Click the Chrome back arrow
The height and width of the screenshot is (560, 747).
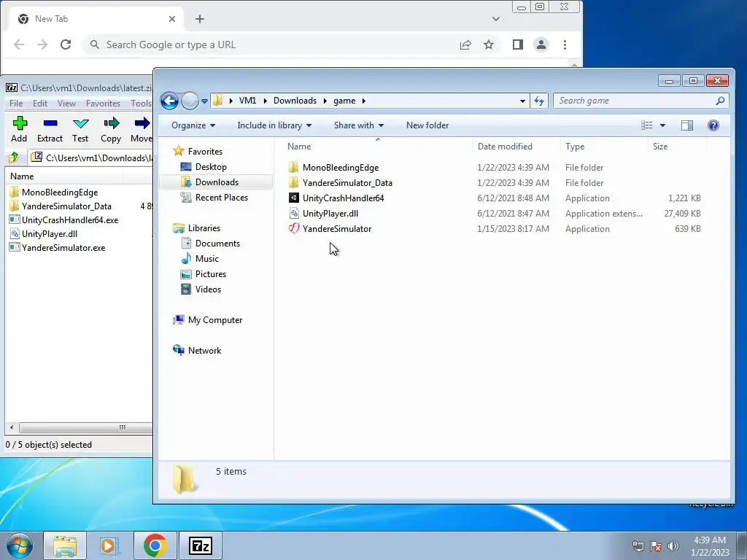tap(19, 44)
